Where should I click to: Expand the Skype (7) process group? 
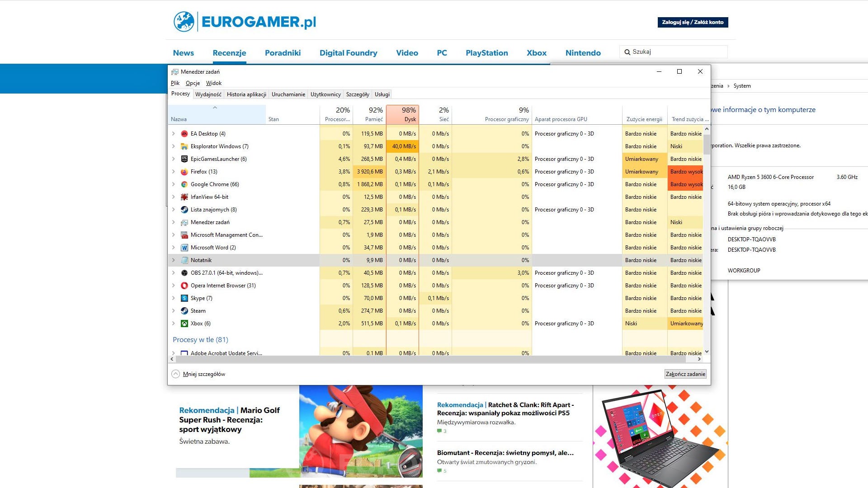pyautogui.click(x=174, y=298)
